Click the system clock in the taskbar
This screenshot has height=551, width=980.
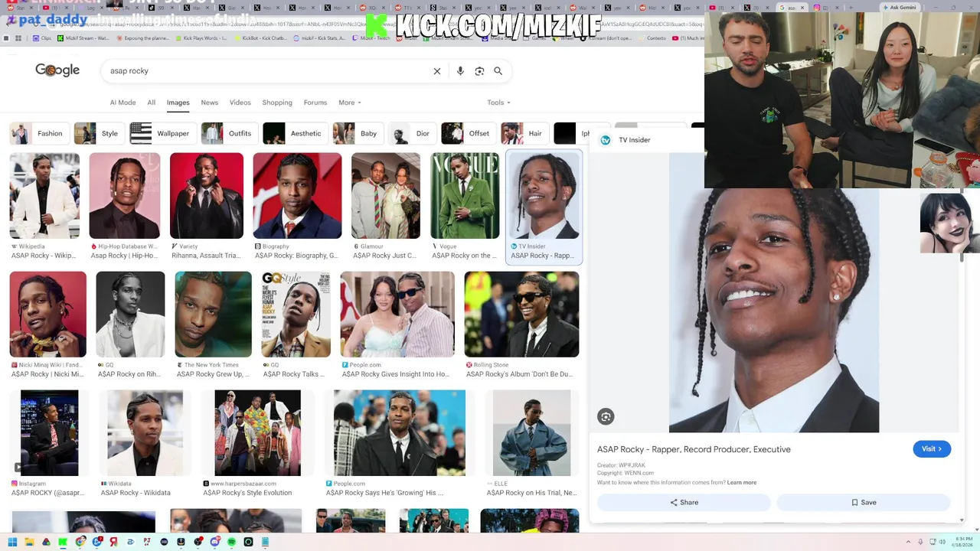click(962, 542)
